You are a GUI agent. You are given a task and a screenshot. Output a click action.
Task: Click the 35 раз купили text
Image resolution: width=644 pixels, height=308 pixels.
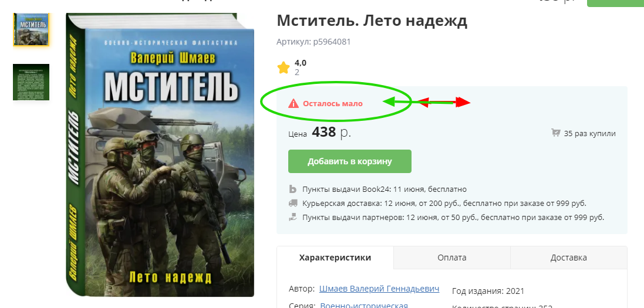(x=590, y=134)
